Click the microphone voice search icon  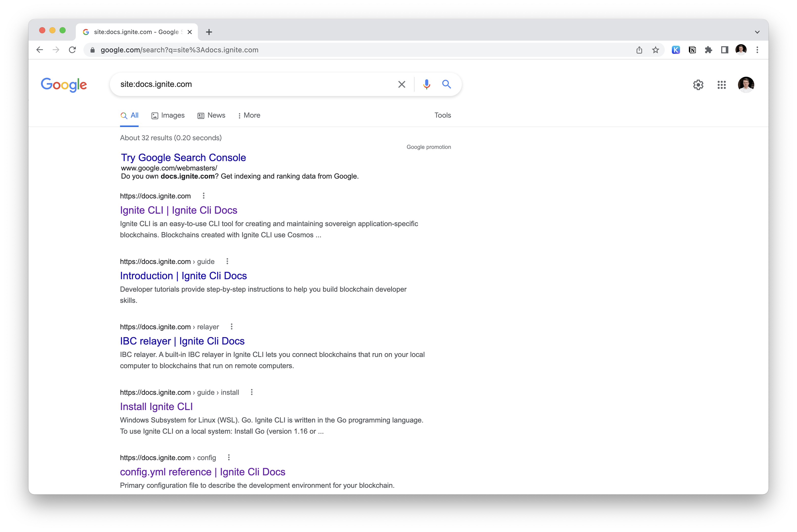tap(426, 84)
